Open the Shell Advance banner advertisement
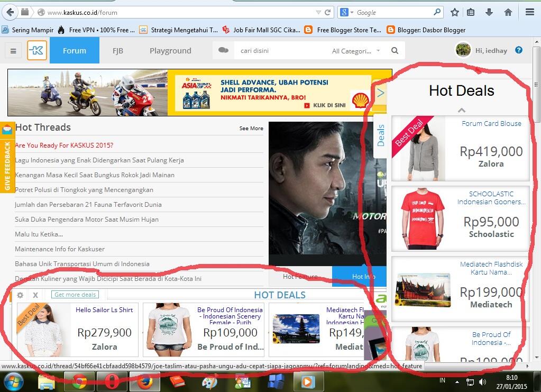Screen dimensions: 541x392 click(200, 93)
